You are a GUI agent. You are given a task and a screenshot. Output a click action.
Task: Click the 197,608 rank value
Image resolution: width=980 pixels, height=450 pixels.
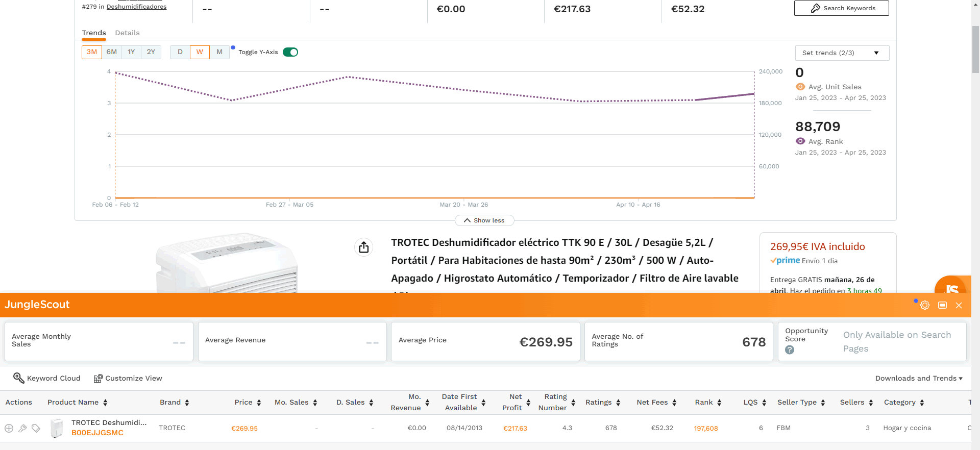tap(706, 428)
